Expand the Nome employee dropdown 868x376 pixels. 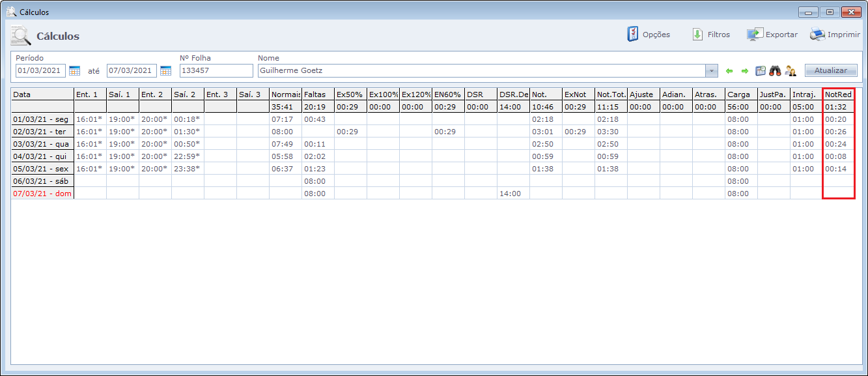[711, 70]
